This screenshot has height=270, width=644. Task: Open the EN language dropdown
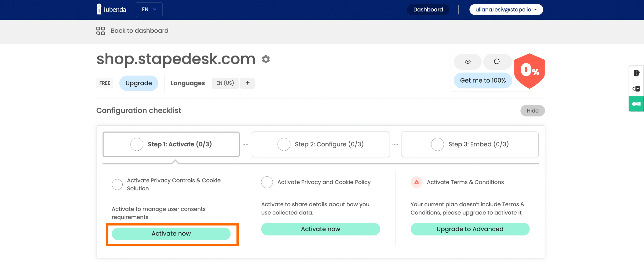point(149,9)
